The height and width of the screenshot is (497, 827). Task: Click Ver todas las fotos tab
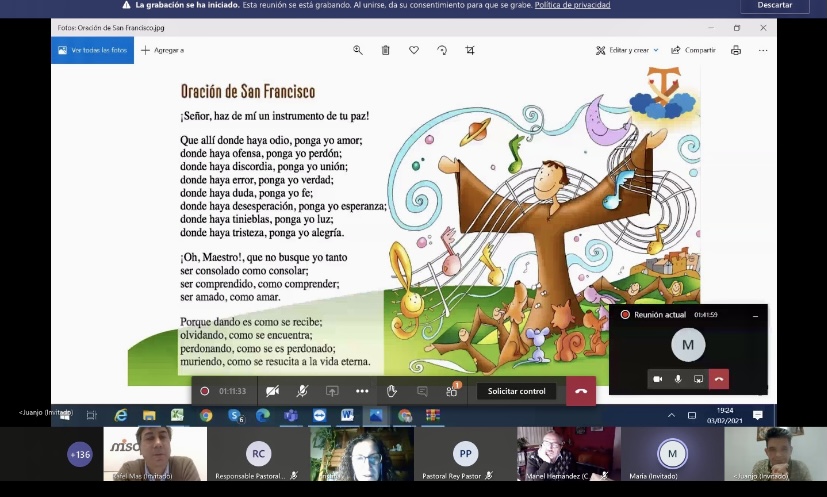pos(92,50)
